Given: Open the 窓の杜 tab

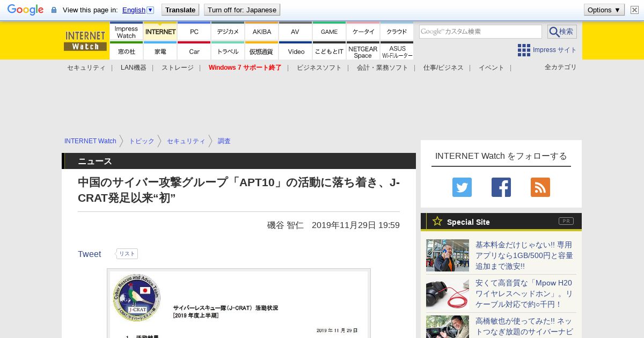Looking at the screenshot, I should point(126,51).
